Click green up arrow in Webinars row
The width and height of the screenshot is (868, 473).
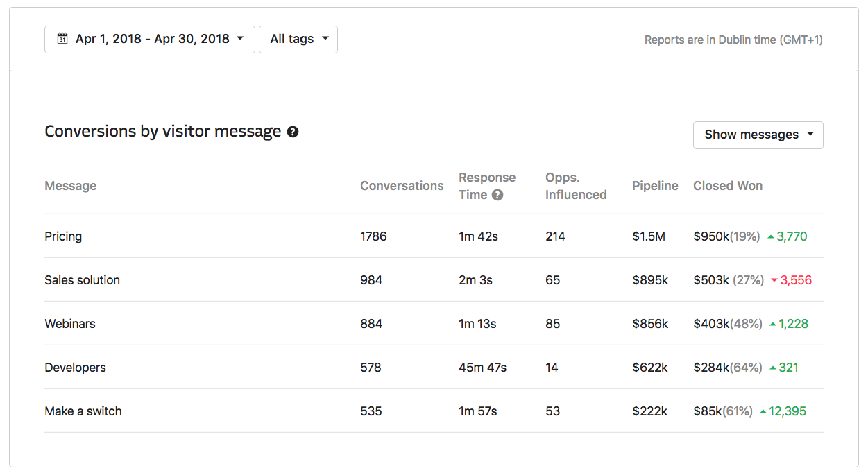tap(772, 324)
